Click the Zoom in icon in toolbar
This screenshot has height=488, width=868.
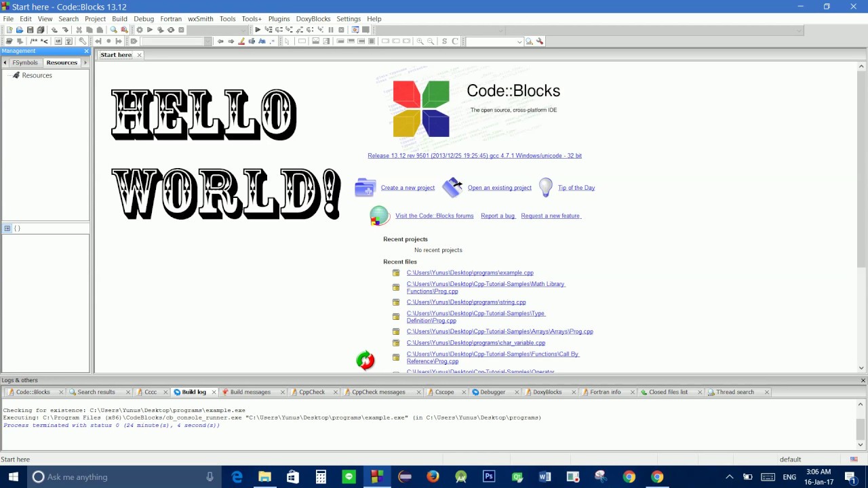click(420, 41)
